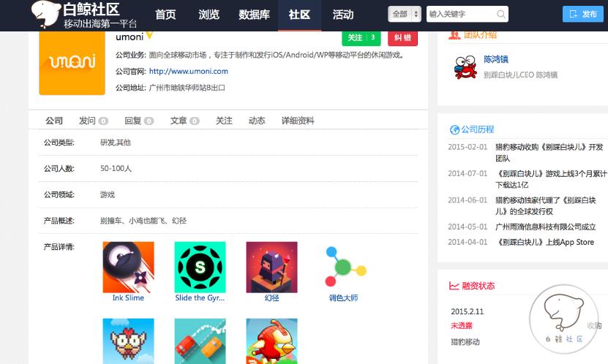The width and height of the screenshot is (608, 364).
Task: Click the Ink Slime text link
Action: pos(128,297)
